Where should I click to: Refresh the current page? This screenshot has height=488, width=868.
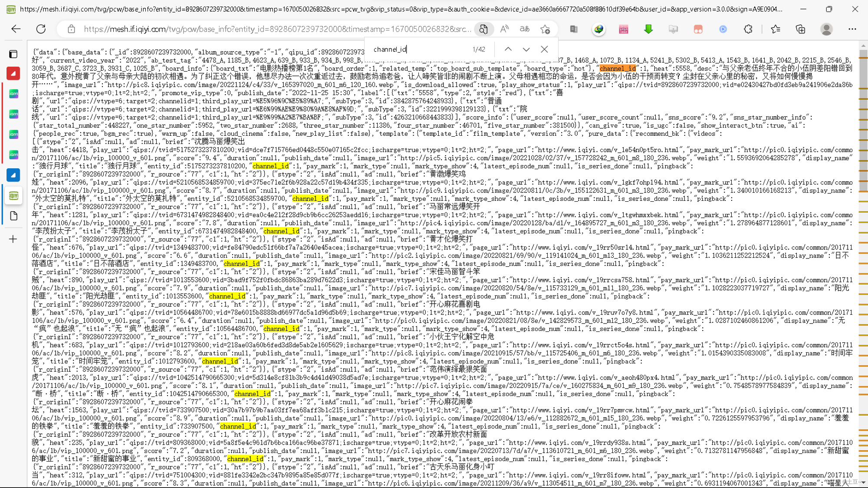(x=41, y=29)
